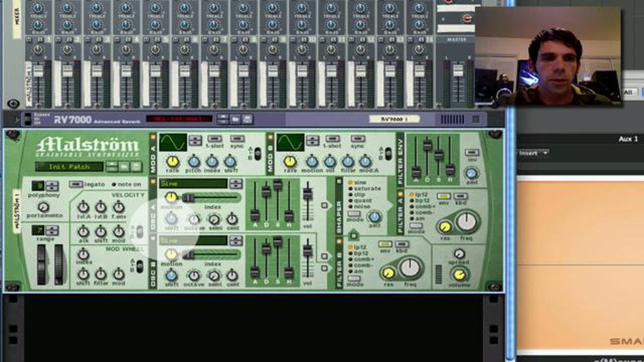Click the Mod A sine waveform display
The image size is (644, 362).
(x=173, y=142)
